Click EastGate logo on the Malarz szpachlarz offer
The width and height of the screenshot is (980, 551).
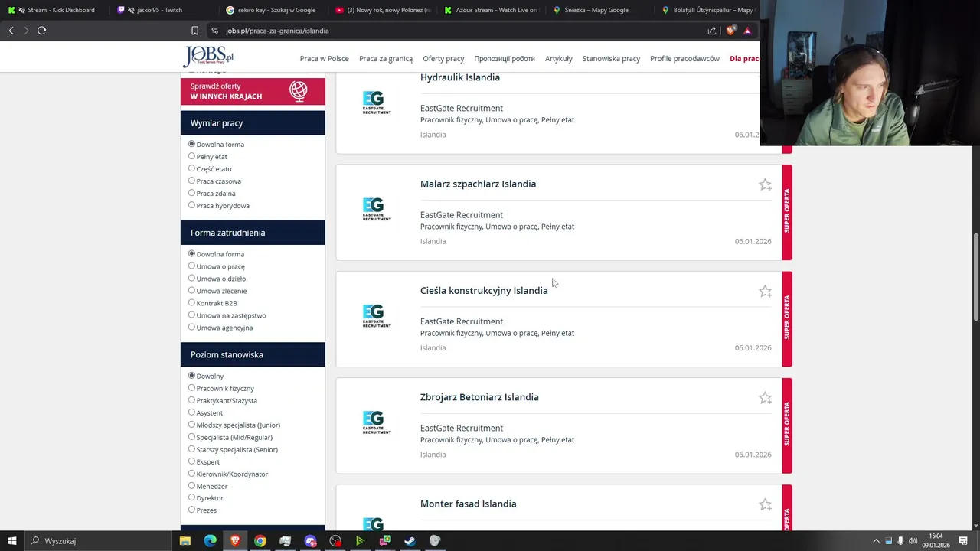point(377,209)
